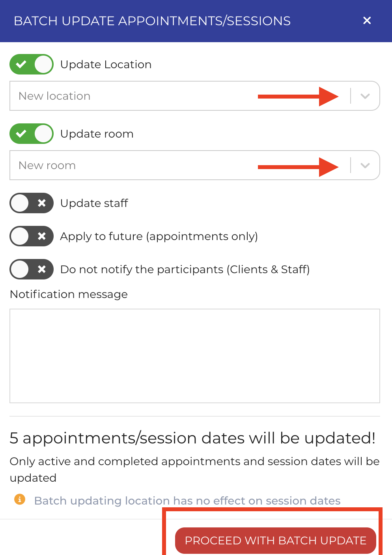
Task: Click the Batch Update Appointments/Sessions title bar
Action: tap(152, 20)
